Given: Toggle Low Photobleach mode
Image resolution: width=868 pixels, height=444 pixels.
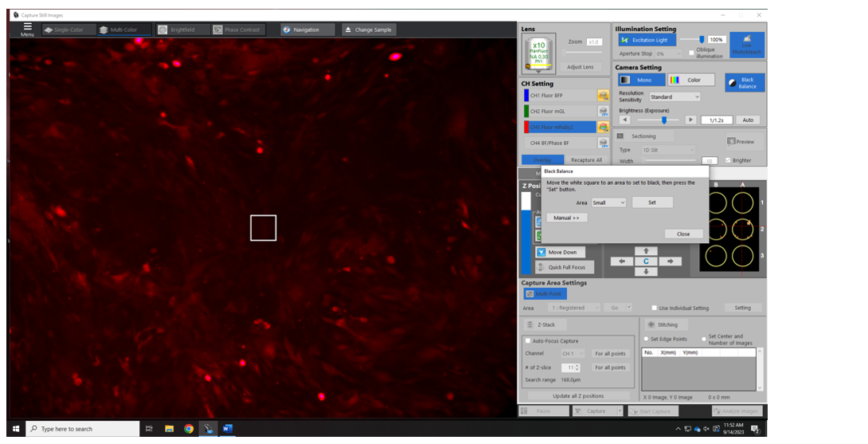Looking at the screenshot, I should (x=747, y=45).
